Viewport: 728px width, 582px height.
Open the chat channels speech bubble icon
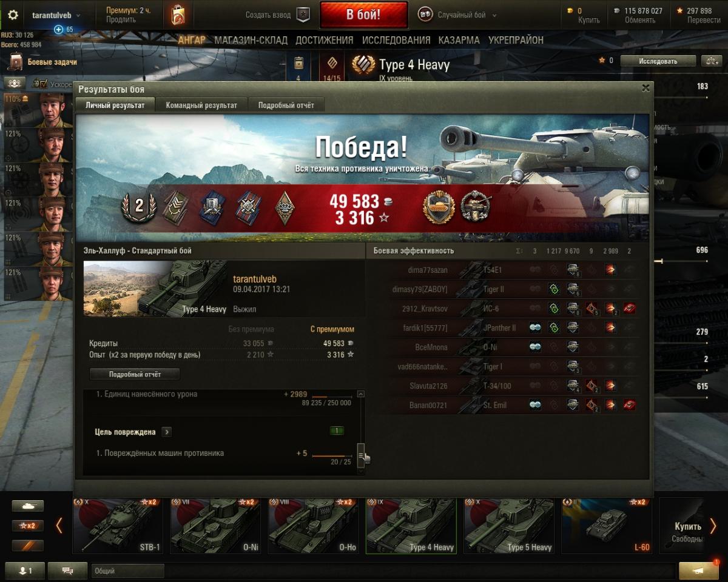click(x=67, y=570)
